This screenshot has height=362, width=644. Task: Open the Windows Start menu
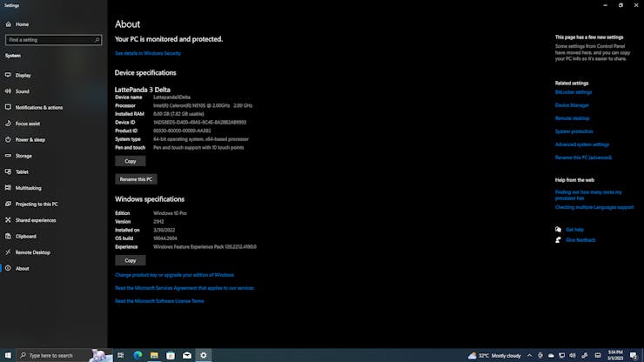(x=8, y=355)
